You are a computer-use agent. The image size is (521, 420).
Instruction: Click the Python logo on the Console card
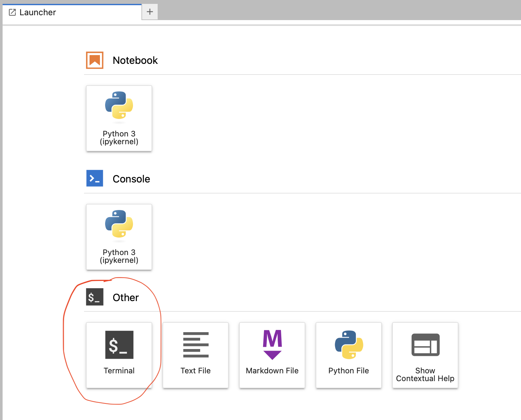click(x=119, y=224)
